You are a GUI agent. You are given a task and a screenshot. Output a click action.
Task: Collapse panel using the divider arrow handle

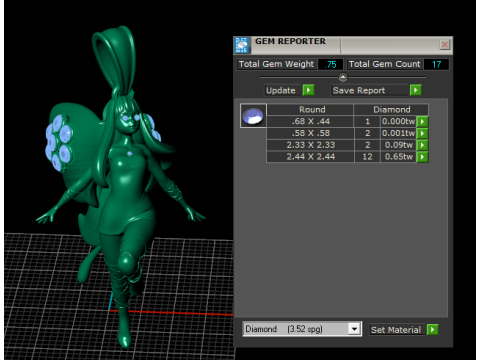343,77
